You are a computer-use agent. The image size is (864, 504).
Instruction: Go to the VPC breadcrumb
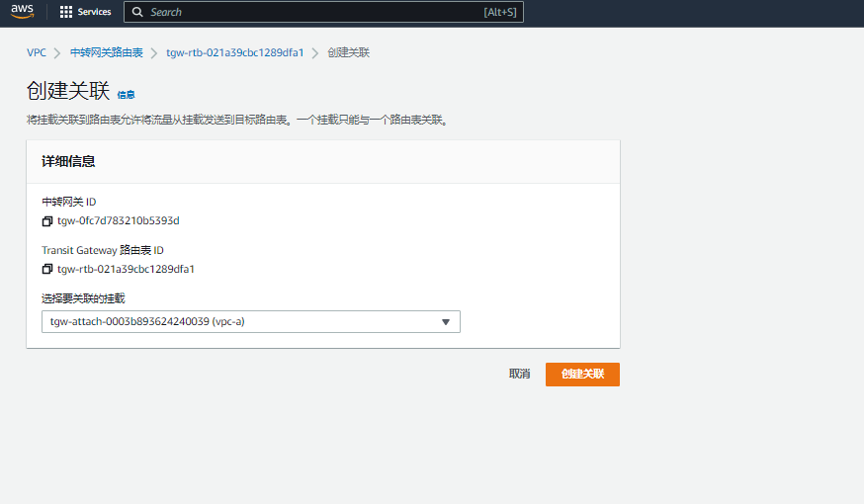(37, 53)
